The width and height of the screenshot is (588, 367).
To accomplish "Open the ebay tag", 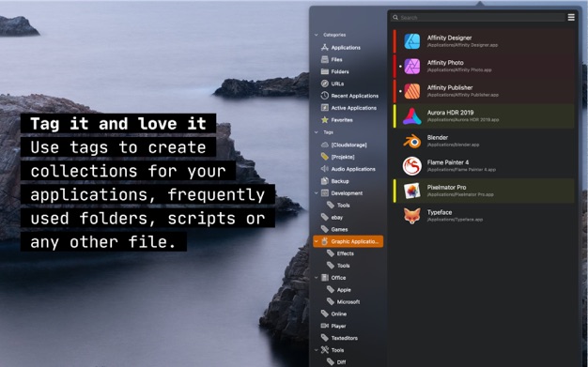I will tap(332, 218).
